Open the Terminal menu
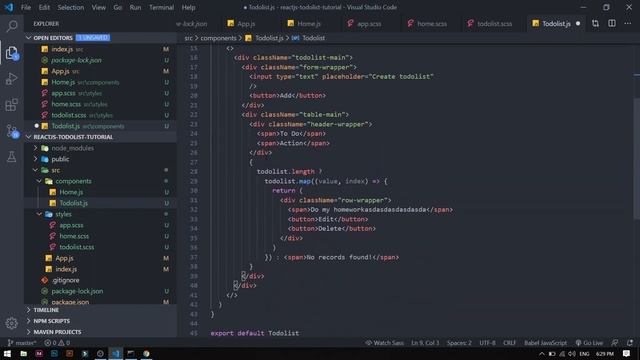The height and width of the screenshot is (360, 640). click(x=161, y=7)
